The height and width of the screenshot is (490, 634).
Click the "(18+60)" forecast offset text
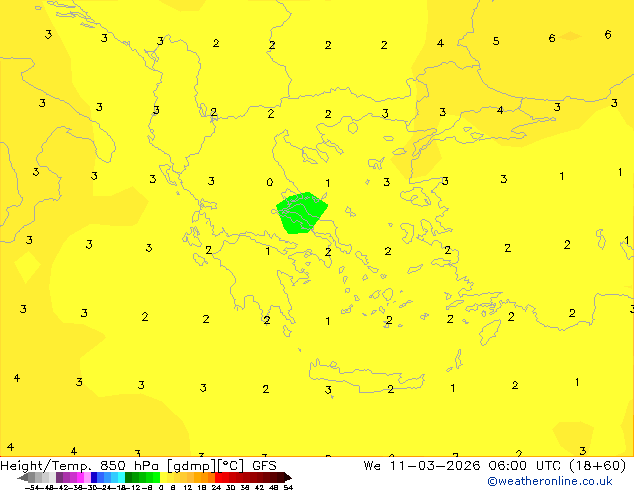[596, 465]
